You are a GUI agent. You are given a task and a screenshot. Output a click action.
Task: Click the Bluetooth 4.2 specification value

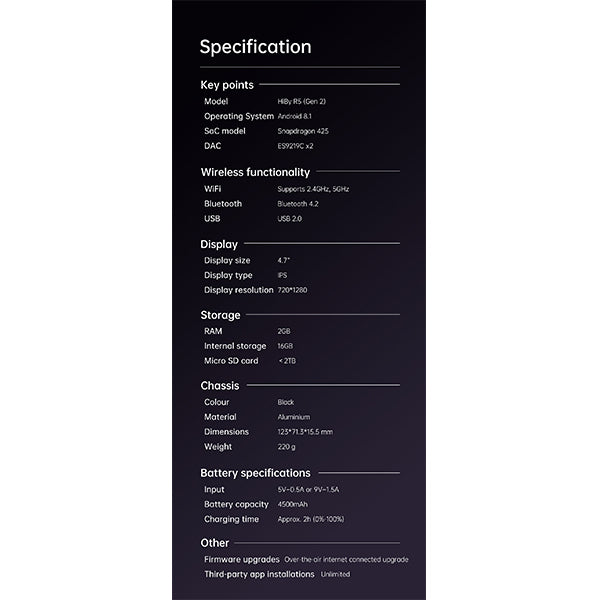298,204
